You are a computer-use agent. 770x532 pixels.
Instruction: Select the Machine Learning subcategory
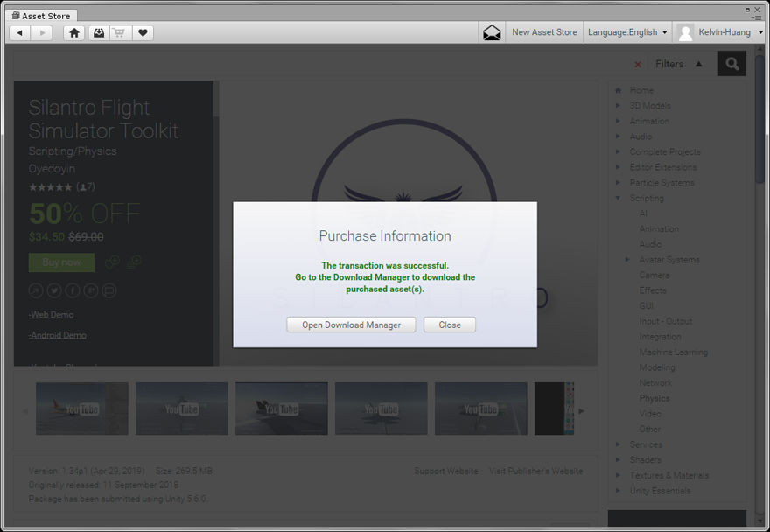tap(673, 353)
